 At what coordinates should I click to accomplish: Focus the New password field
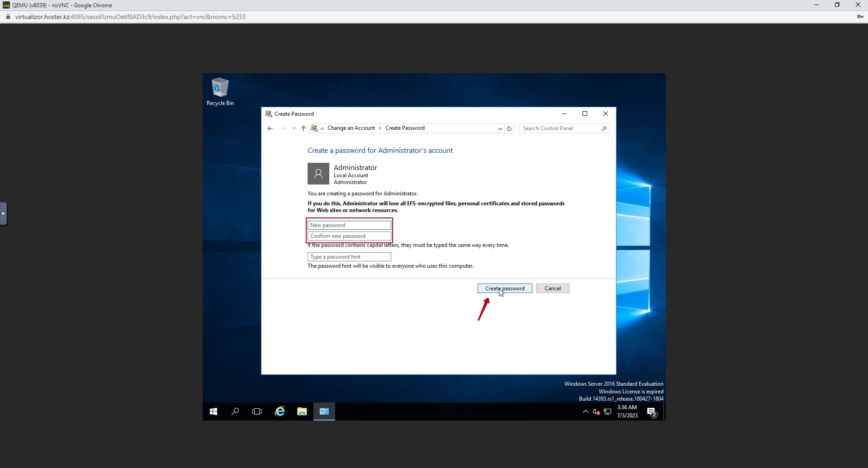click(x=349, y=225)
